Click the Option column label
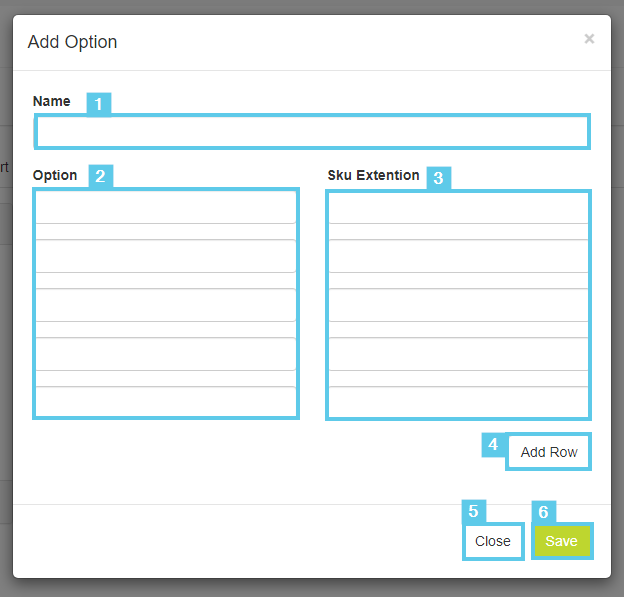624x597 pixels. (55, 175)
